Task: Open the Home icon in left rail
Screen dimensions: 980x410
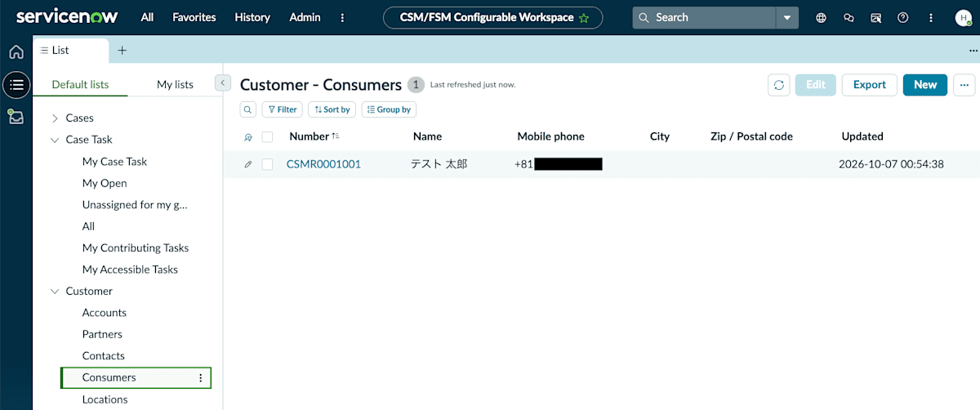Action: click(x=16, y=52)
